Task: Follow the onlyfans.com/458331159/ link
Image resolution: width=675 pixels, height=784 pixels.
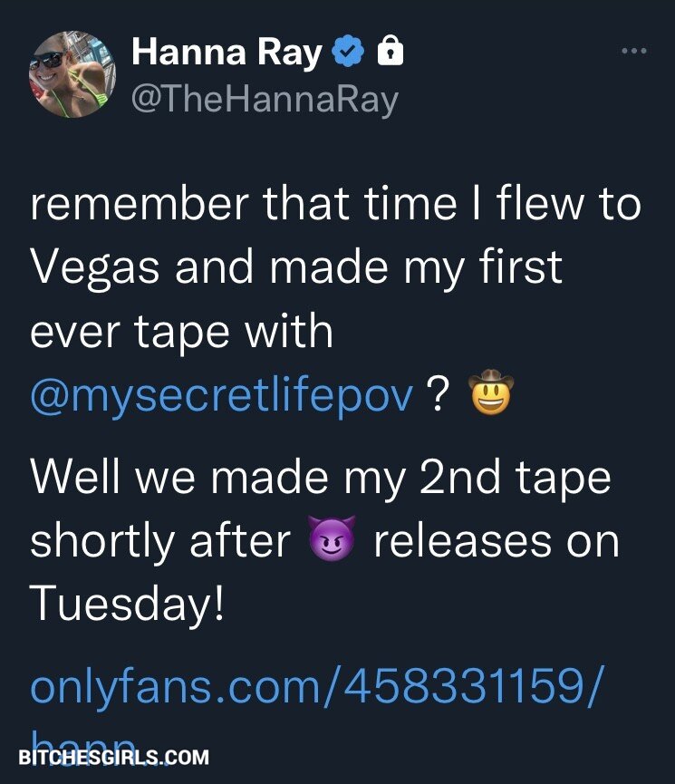Action: [314, 688]
